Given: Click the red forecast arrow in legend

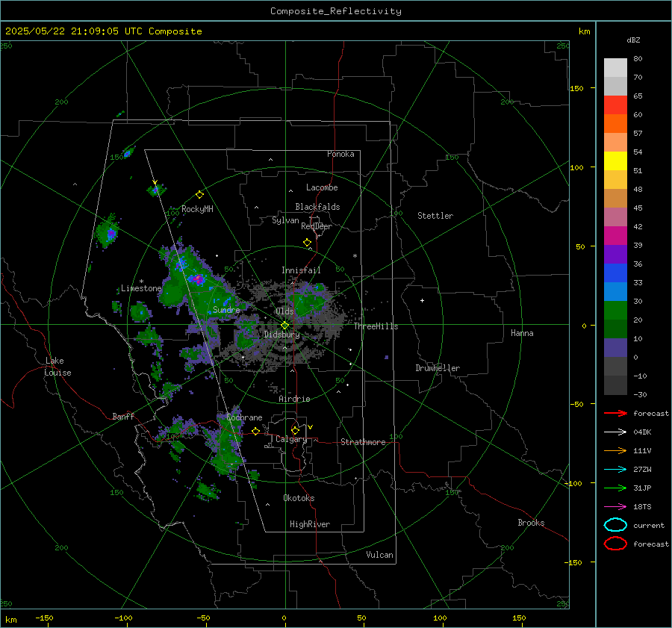Looking at the screenshot, I should coord(615,413).
